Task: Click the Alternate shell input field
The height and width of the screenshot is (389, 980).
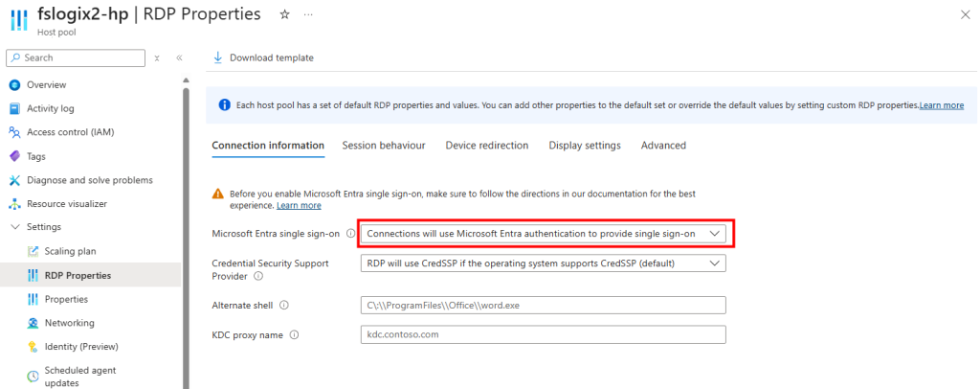Action: click(542, 306)
